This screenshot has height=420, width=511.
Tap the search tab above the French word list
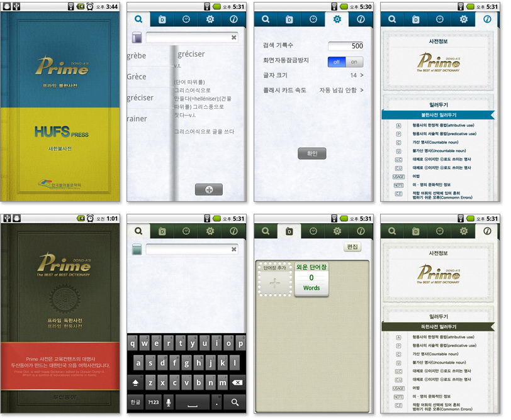click(138, 19)
